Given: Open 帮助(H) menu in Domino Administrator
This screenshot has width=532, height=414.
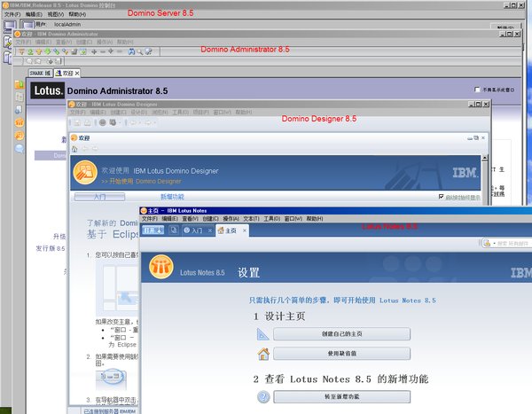Looking at the screenshot, I should 125,42.
